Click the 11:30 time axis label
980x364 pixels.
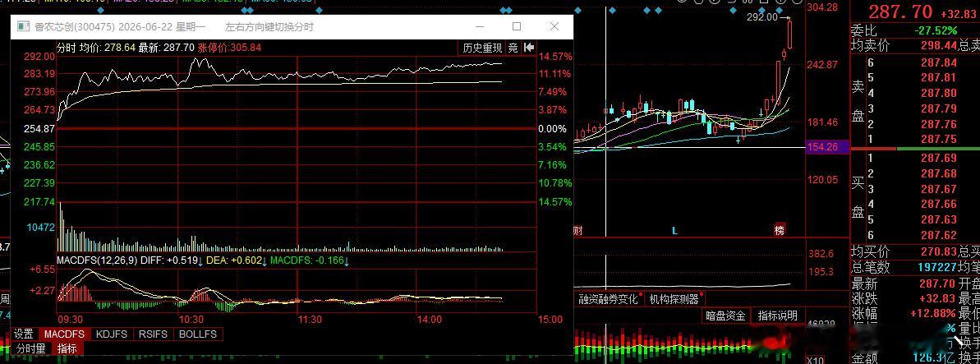[310, 319]
